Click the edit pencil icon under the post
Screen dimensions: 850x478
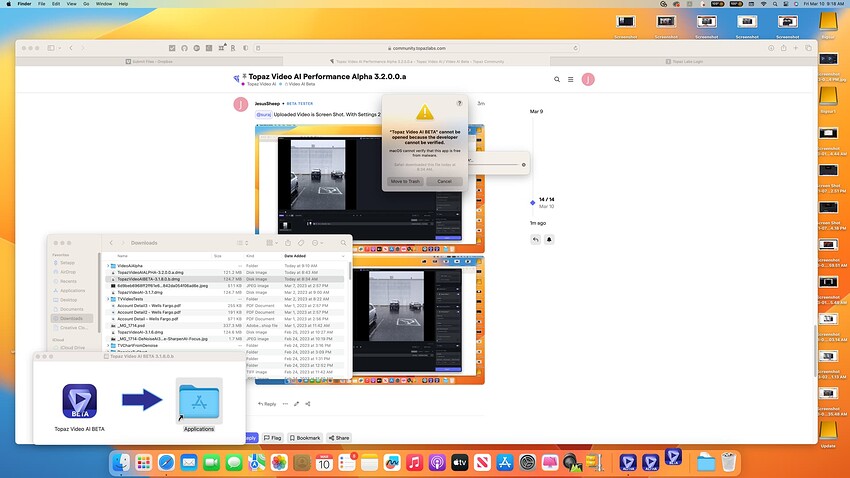tap(297, 404)
